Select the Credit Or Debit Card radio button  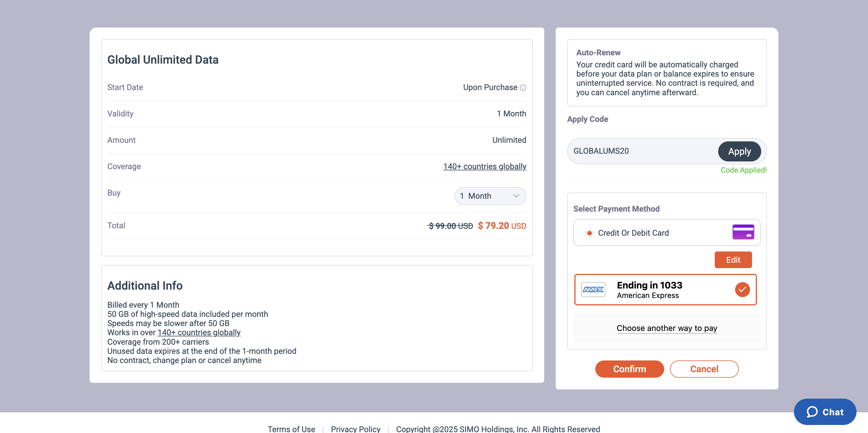click(589, 233)
